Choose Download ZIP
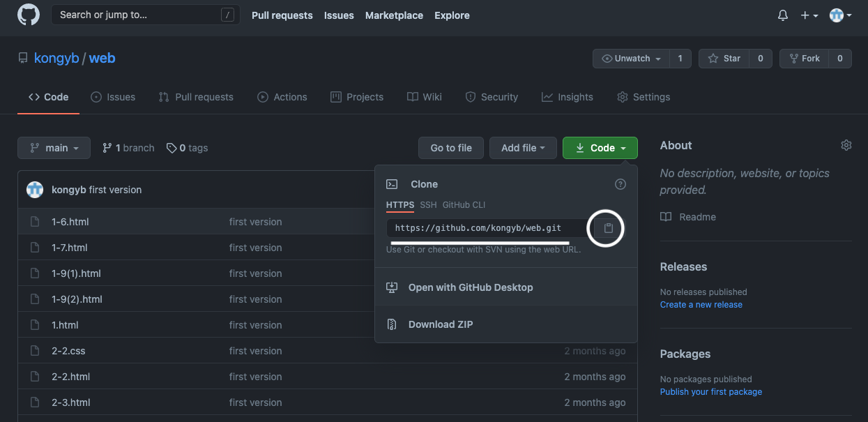The image size is (868, 422). point(506,324)
